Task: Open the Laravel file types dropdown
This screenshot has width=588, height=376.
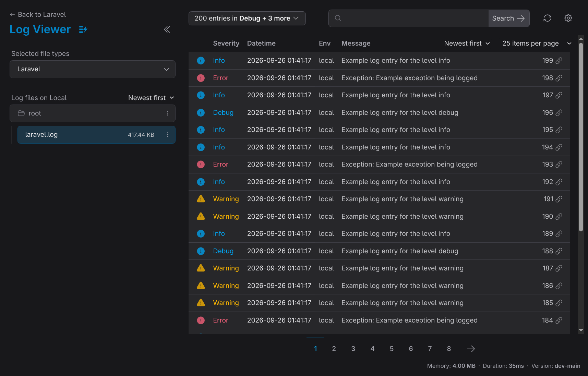Action: [x=93, y=69]
